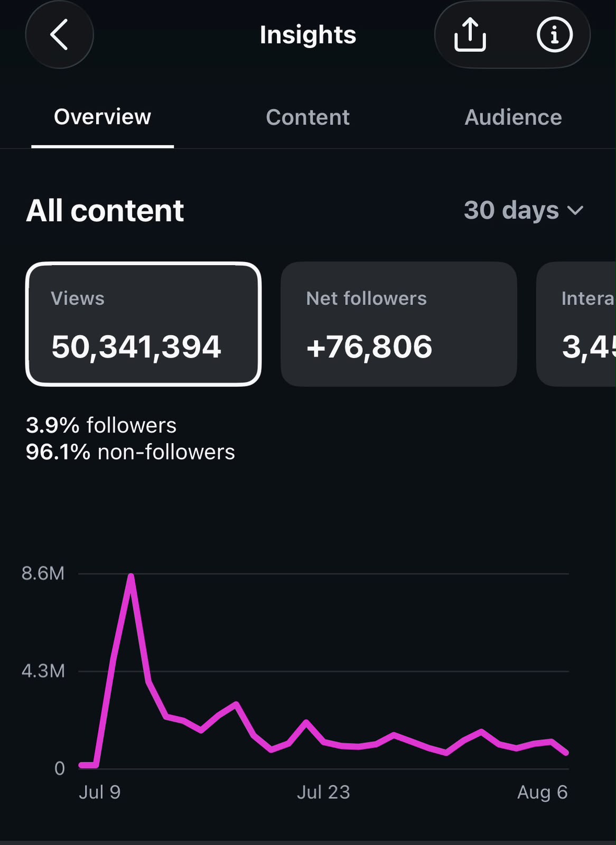Screen dimensions: 616x845
Task: Select the Net followers card
Action: click(x=399, y=324)
